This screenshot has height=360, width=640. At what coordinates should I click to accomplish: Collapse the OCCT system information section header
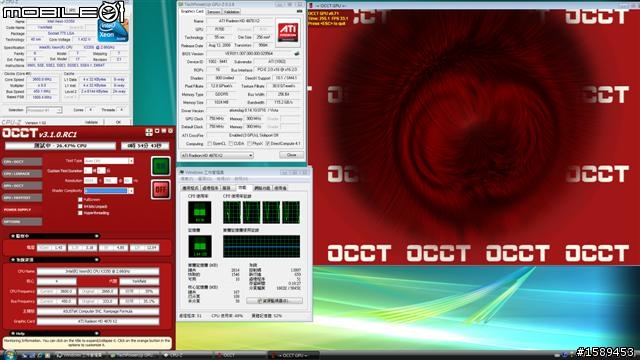point(54,260)
